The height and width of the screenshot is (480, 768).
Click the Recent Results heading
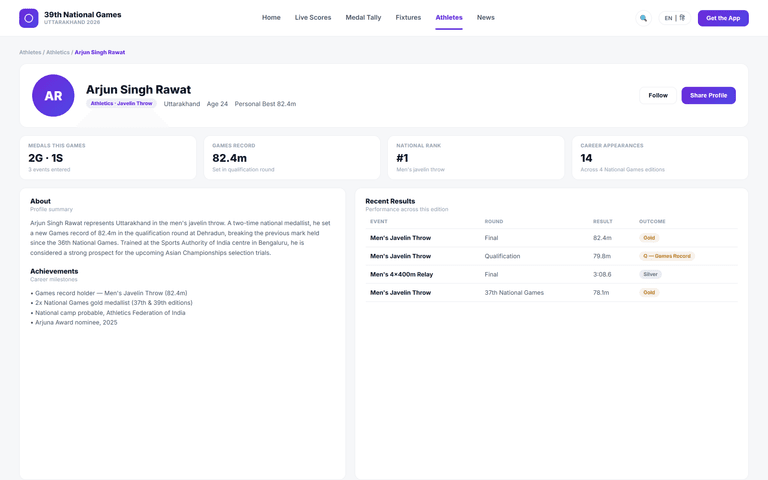[390, 201]
